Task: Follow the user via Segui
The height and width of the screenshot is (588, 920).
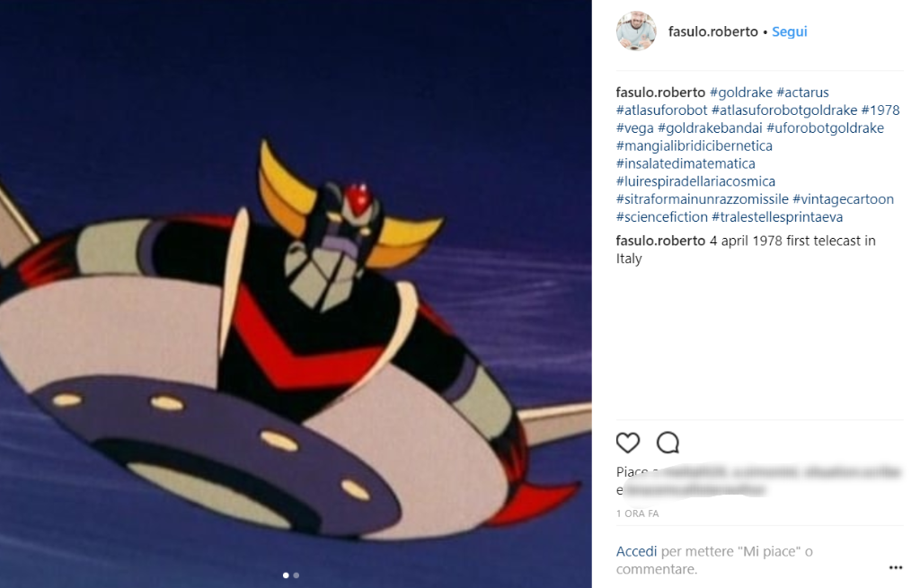Action: 789,31
